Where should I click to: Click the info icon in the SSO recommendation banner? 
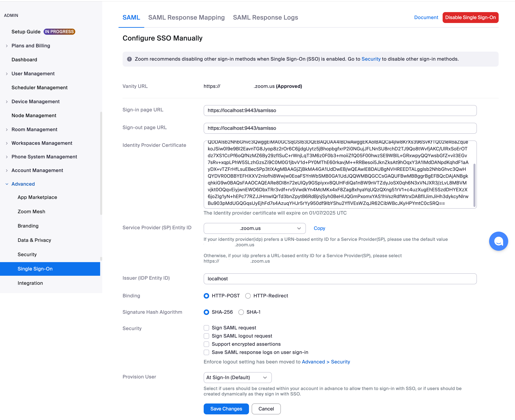[129, 59]
